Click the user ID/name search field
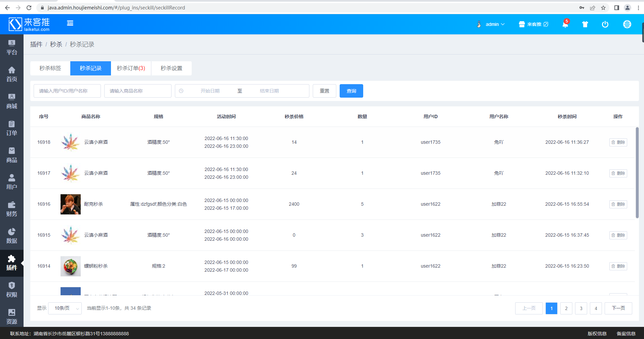Image resolution: width=644 pixels, height=339 pixels. click(x=67, y=91)
